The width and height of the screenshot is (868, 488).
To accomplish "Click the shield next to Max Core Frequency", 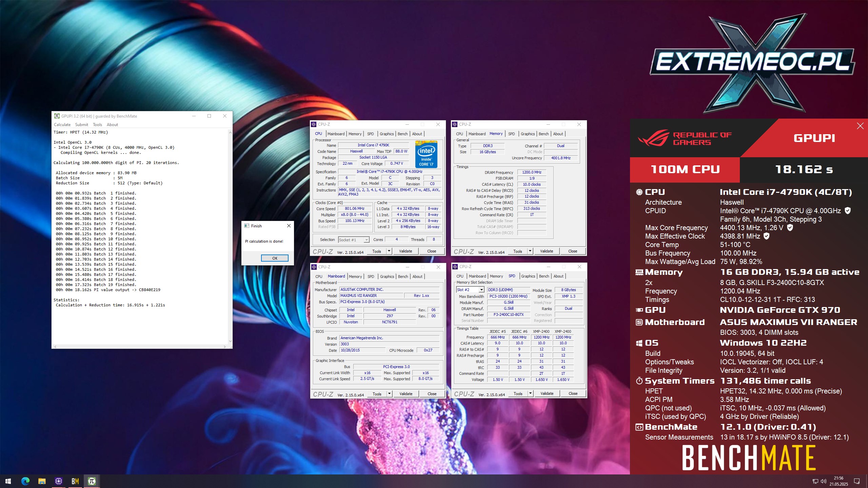I will click(790, 228).
